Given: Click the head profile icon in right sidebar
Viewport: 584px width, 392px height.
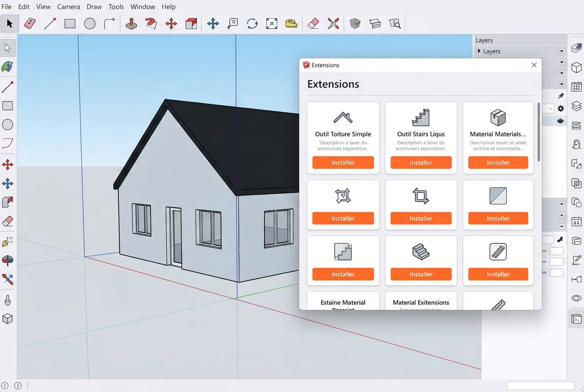Looking at the screenshot, I should point(576,145).
